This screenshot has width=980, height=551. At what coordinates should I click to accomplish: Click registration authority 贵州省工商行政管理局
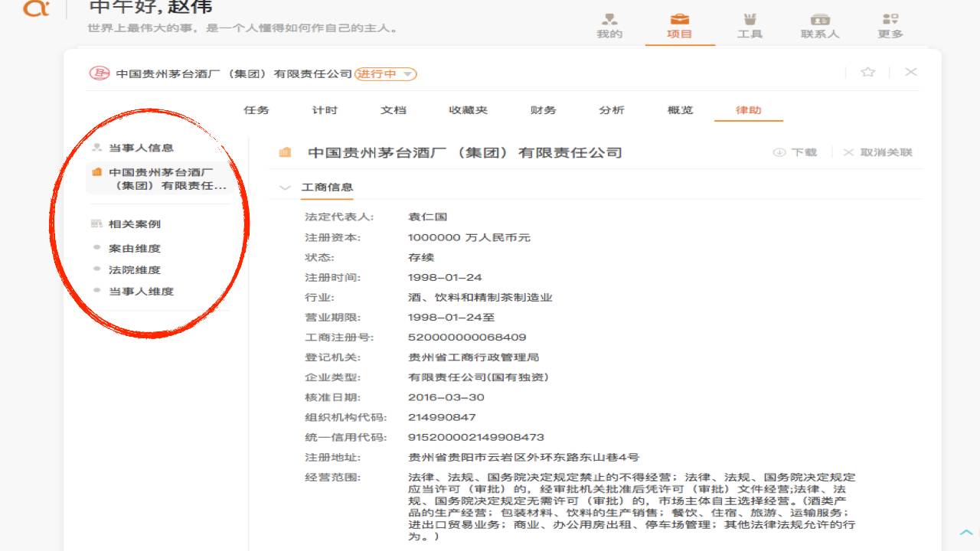474,357
